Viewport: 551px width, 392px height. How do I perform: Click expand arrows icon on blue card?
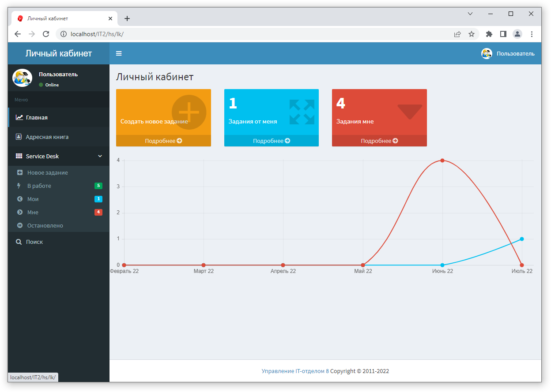coord(302,112)
